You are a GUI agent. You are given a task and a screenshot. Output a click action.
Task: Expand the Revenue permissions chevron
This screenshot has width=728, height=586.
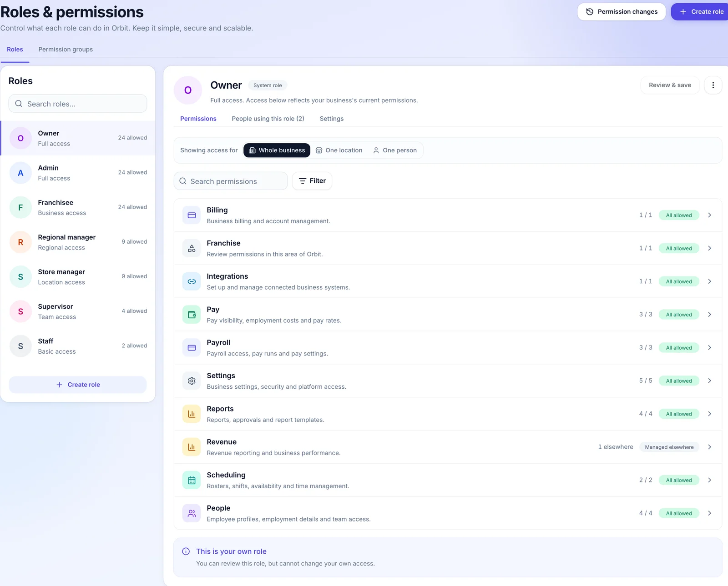click(x=709, y=447)
